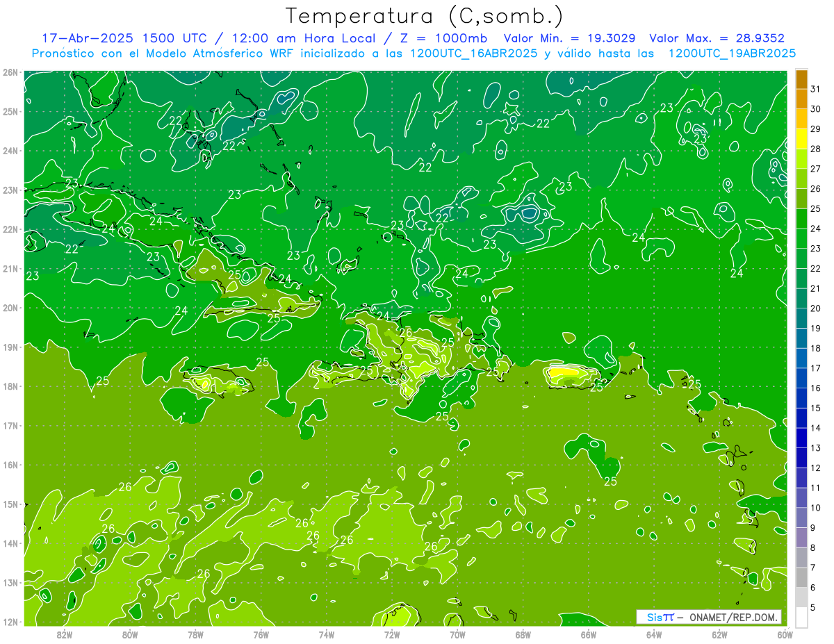Click the 68W longitude axis label
834x644 pixels.
pyautogui.click(x=523, y=634)
